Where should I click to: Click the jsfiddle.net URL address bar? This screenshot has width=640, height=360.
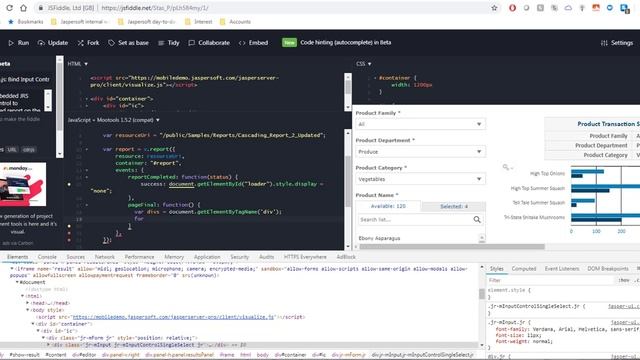click(261, 8)
